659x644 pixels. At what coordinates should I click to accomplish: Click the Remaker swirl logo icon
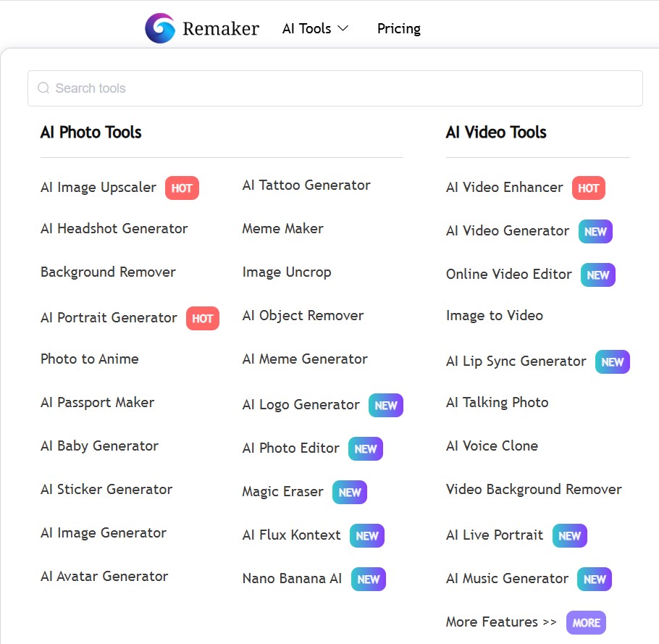(160, 29)
